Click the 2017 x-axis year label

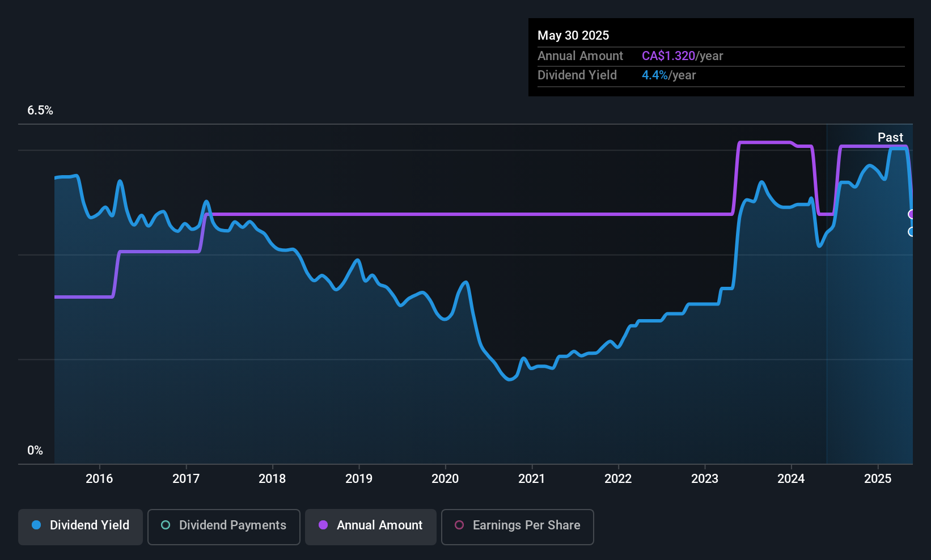tap(186, 479)
